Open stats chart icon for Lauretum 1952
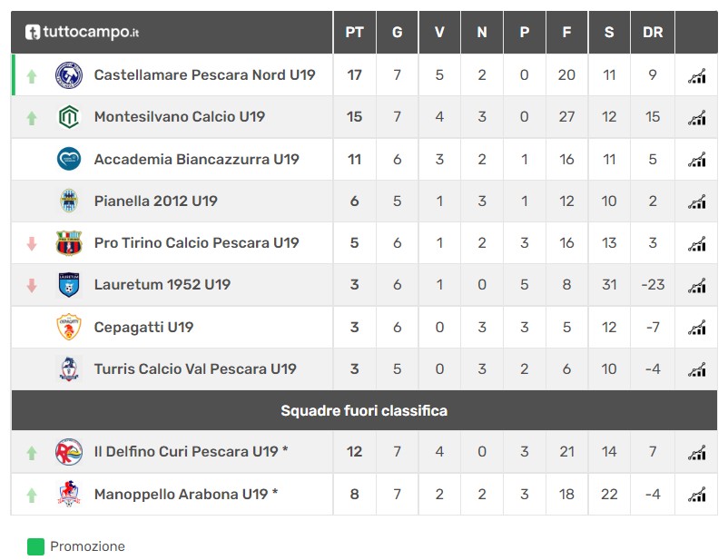The image size is (728, 560). (696, 285)
